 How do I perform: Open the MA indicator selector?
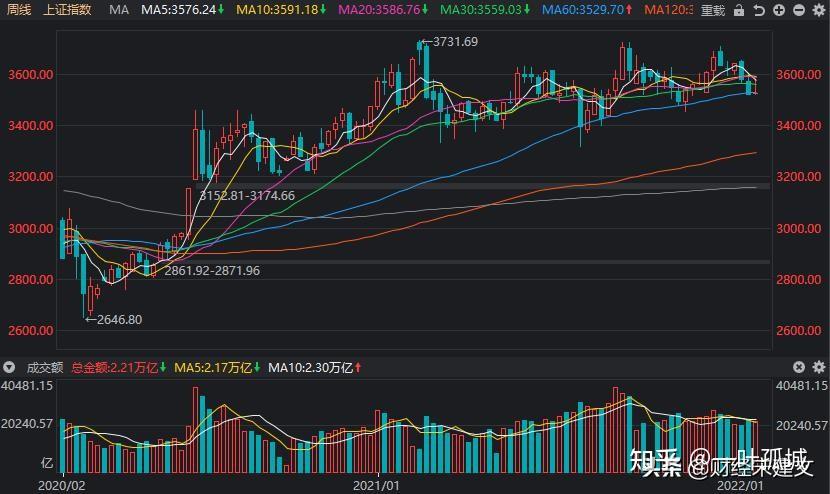119,10
